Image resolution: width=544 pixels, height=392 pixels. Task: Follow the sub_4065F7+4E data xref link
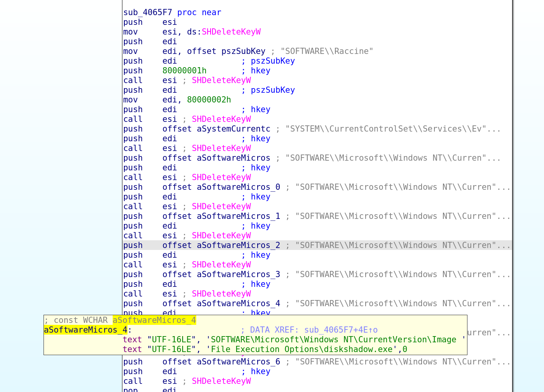click(341, 330)
